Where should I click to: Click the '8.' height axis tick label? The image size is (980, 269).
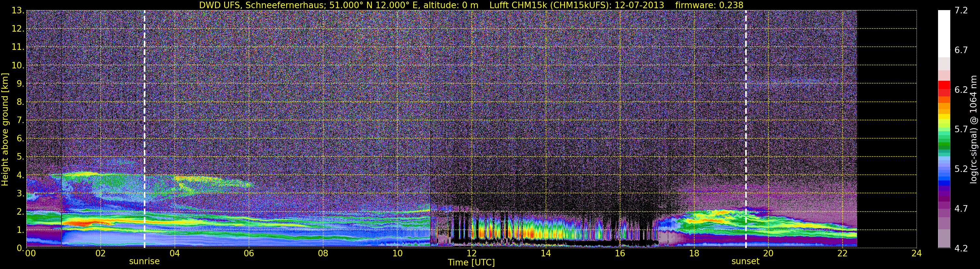click(x=20, y=102)
